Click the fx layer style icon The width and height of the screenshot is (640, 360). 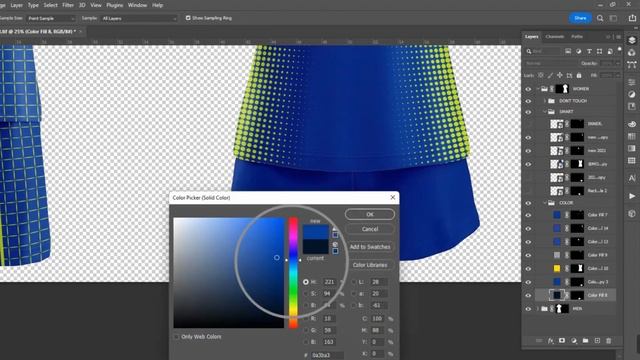coord(551,340)
